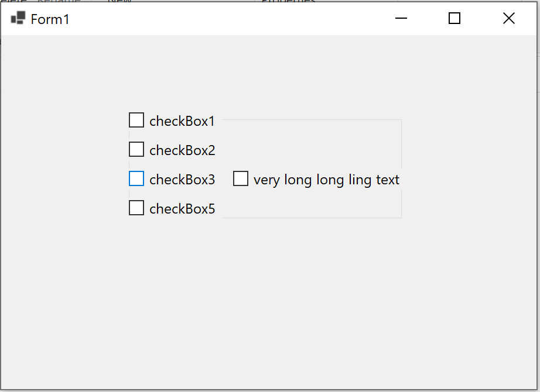
Task: Open the Form1 system menu via the app icon
Action: pyautogui.click(x=17, y=18)
